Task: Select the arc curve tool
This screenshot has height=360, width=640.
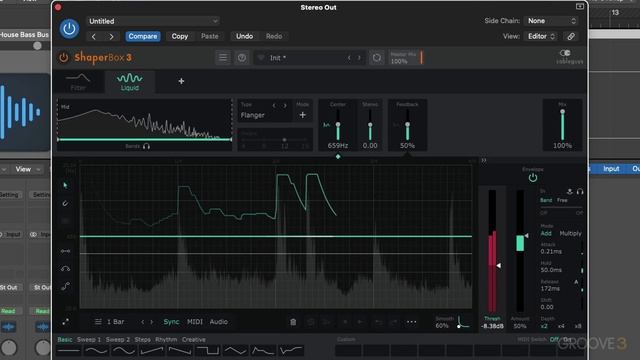Action: pos(65,269)
